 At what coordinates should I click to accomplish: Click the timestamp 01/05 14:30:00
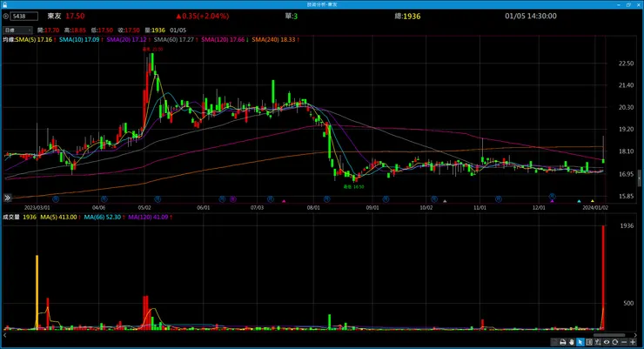point(531,16)
